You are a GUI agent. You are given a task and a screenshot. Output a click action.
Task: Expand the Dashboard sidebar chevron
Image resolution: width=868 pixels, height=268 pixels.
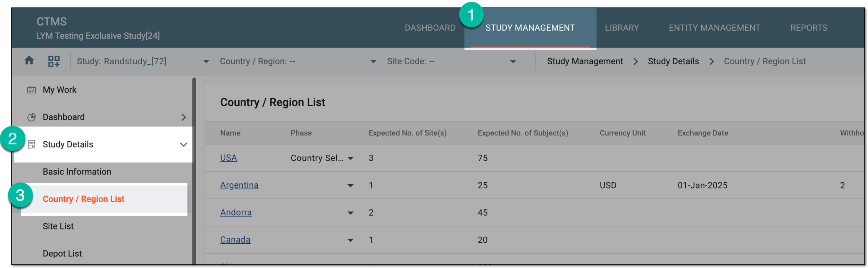click(x=184, y=117)
